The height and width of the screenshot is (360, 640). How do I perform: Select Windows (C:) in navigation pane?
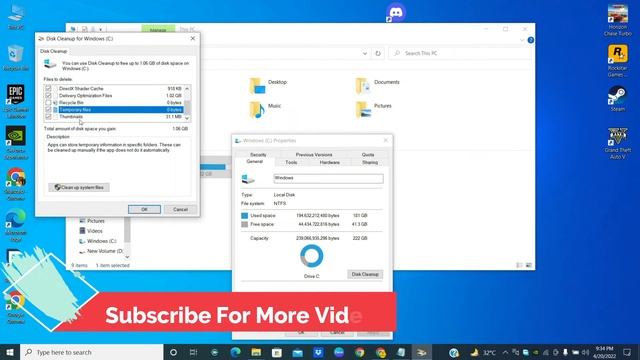98,241
